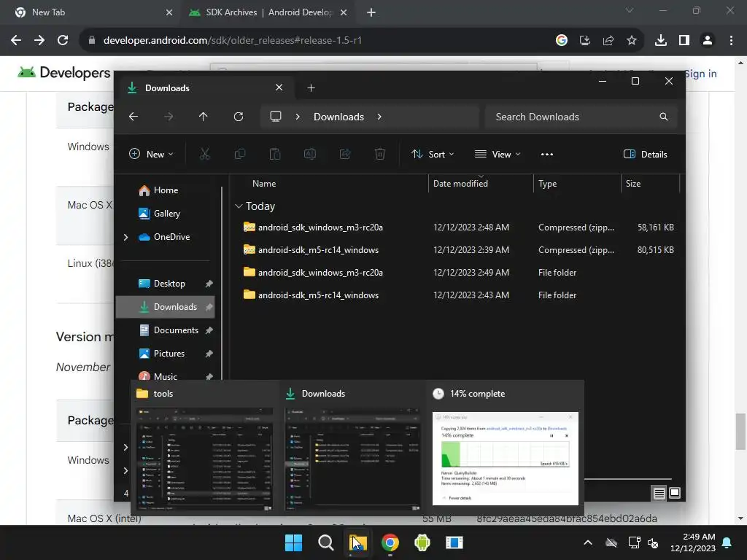The image size is (747, 560).
Task: Open Pictures in navigation pane
Action: click(x=166, y=354)
